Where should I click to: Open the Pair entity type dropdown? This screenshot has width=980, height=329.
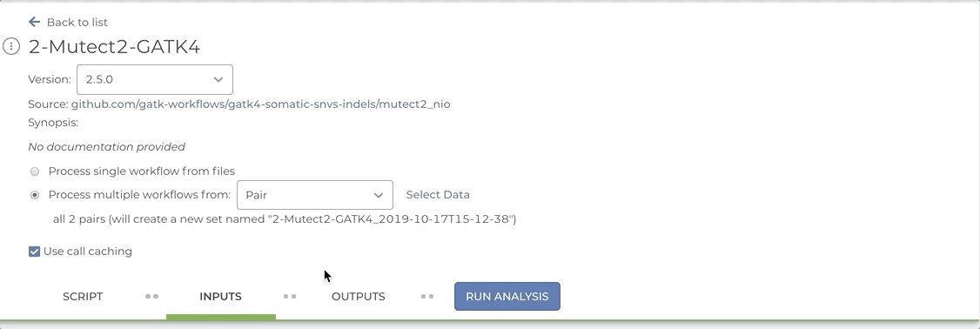click(x=315, y=195)
